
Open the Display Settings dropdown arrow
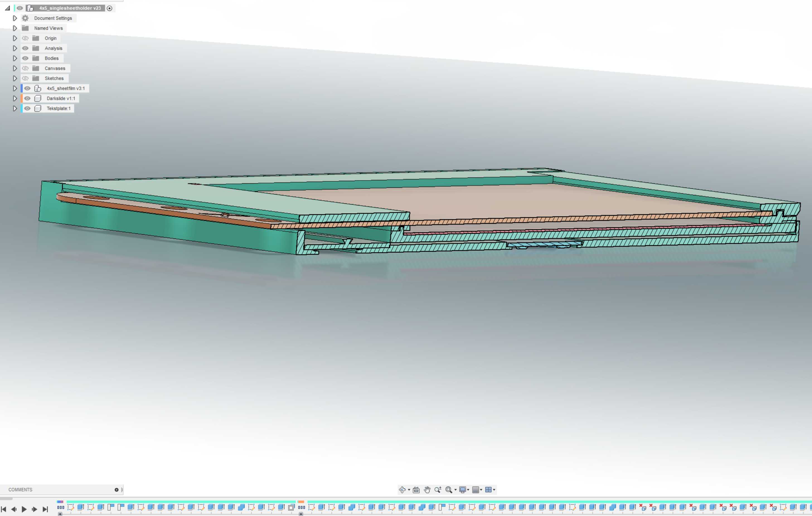[x=468, y=490]
